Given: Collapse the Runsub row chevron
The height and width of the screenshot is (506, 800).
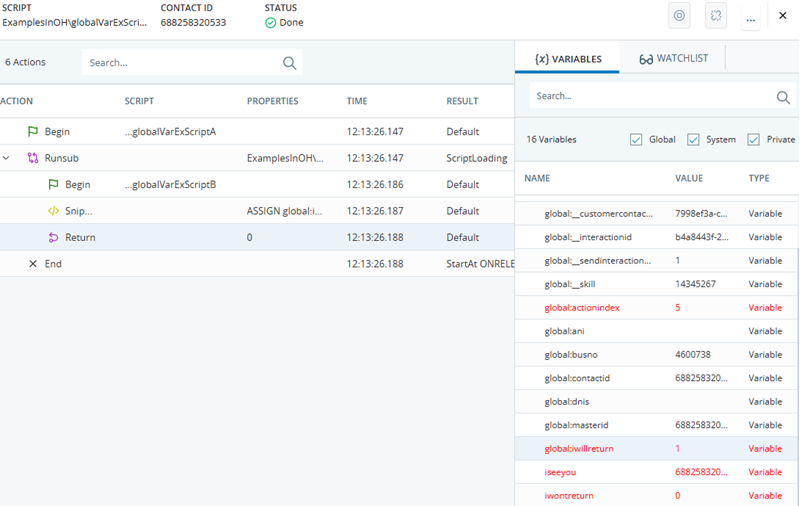Looking at the screenshot, I should pyautogui.click(x=7, y=158).
